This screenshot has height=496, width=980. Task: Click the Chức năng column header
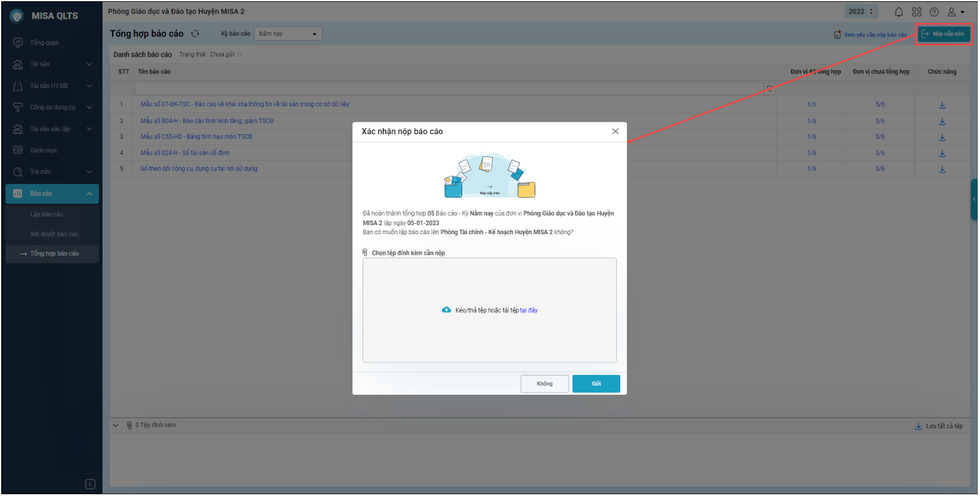[942, 72]
